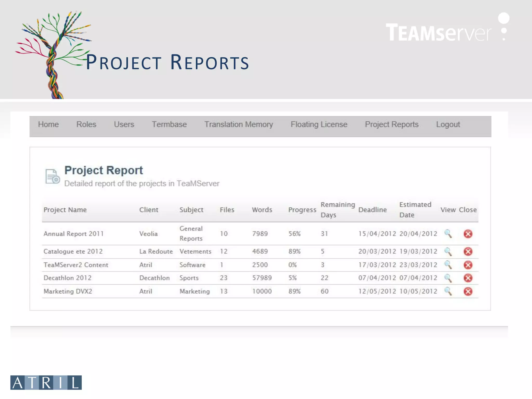Open the Home menu item
This screenshot has width=532, height=399.
coord(48,124)
